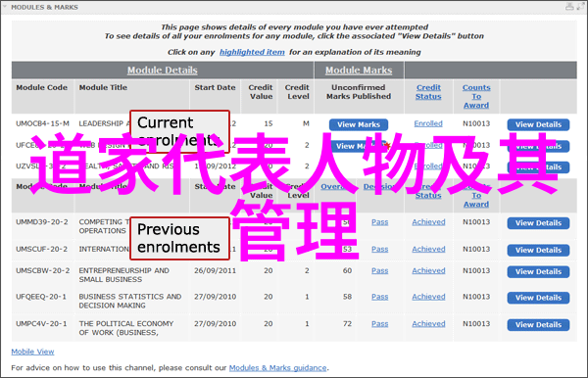View Details for UMSCBW-20-2 Entrepreneurship module
588x378 pixels.
(x=538, y=272)
